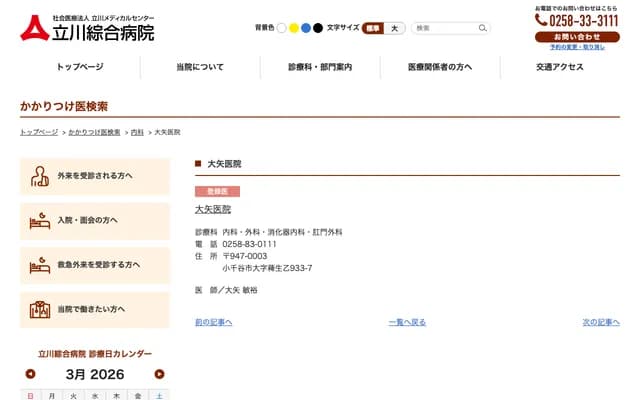The height and width of the screenshot is (400, 640).
Task: Go to 前の記事へ link
Action: [x=213, y=322]
